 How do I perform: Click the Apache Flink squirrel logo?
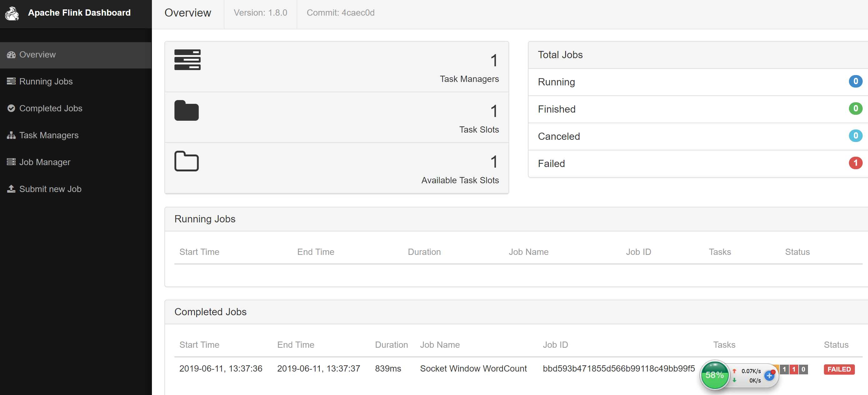pos(13,13)
